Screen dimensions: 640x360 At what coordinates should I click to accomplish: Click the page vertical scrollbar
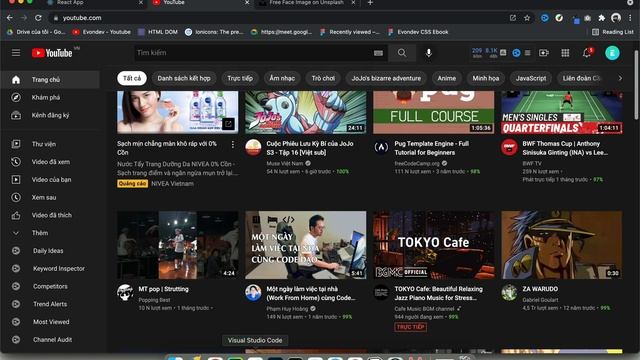(636, 86)
